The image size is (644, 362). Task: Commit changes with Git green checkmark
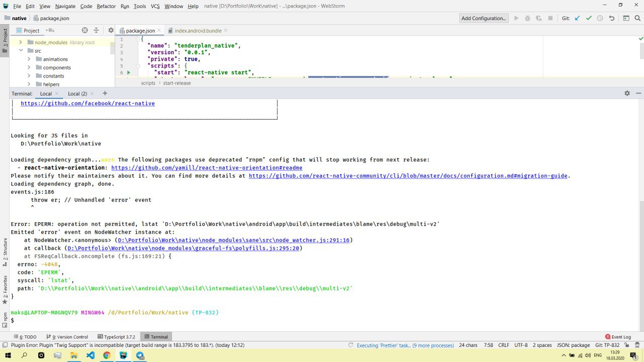point(589,18)
